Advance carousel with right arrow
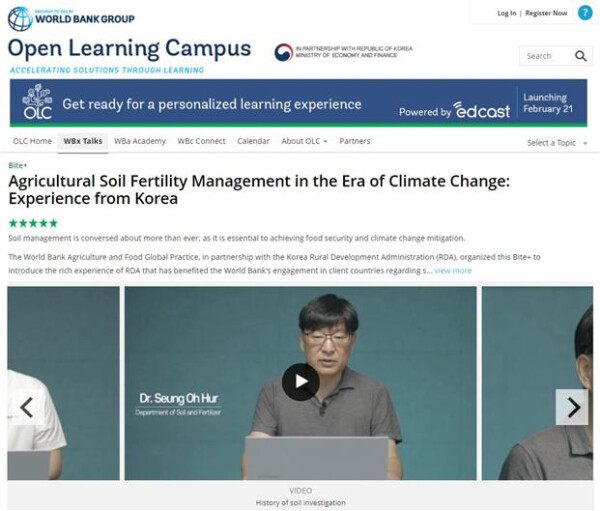This screenshot has height=511, width=600. point(572,407)
